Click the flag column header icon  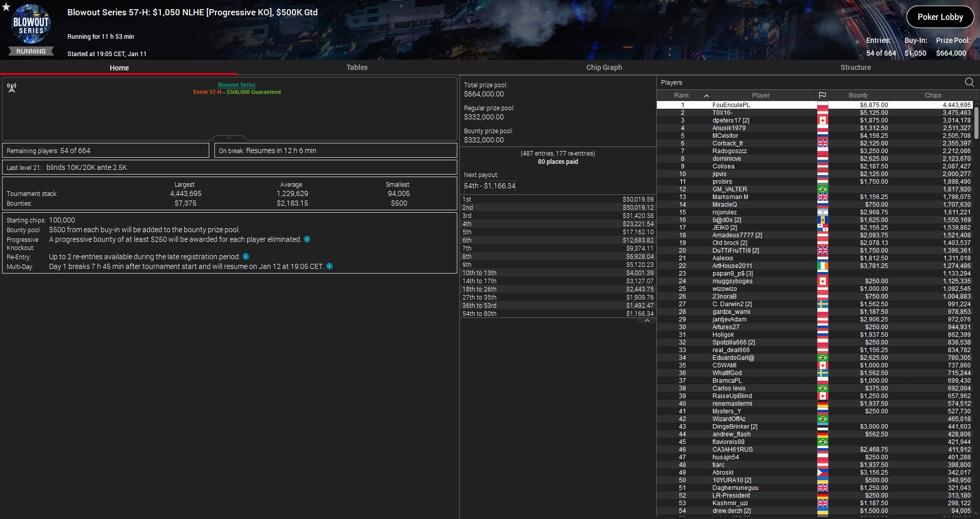click(x=822, y=95)
